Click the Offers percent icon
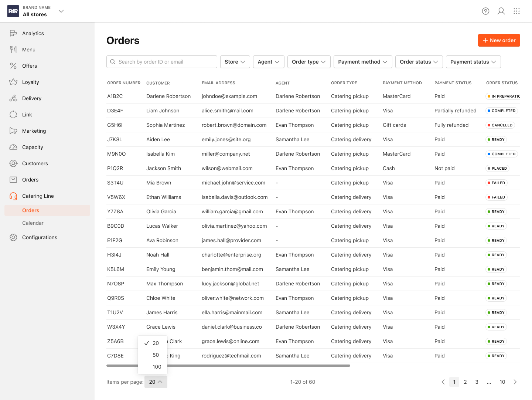Image resolution: width=532 pixels, height=400 pixels. tap(13, 66)
